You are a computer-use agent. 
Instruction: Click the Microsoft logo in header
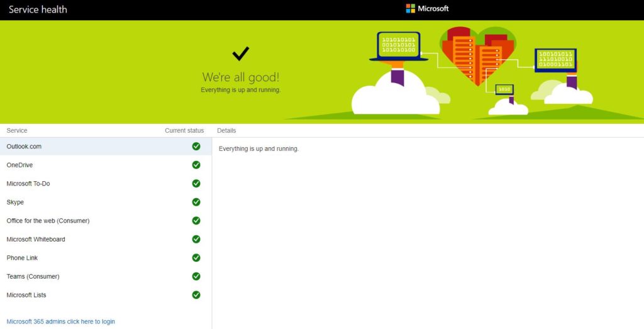pos(427,9)
